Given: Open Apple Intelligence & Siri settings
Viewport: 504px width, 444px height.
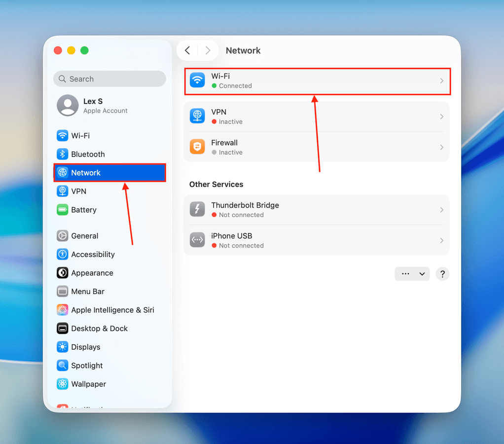Looking at the screenshot, I should [112, 310].
